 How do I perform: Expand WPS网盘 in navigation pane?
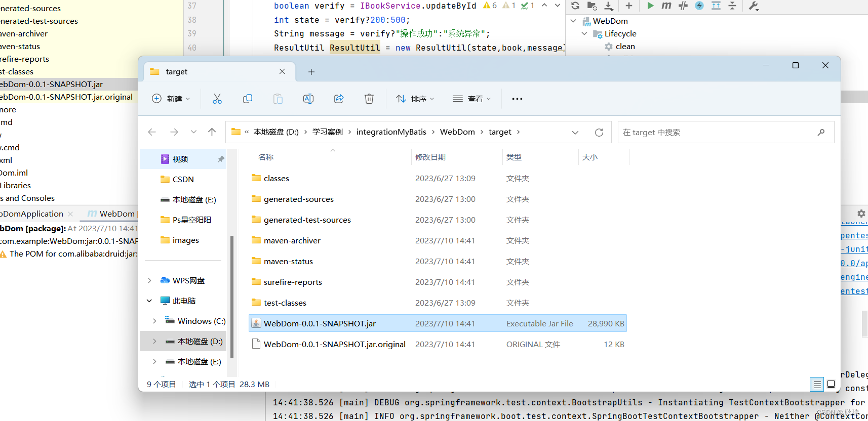tap(149, 280)
